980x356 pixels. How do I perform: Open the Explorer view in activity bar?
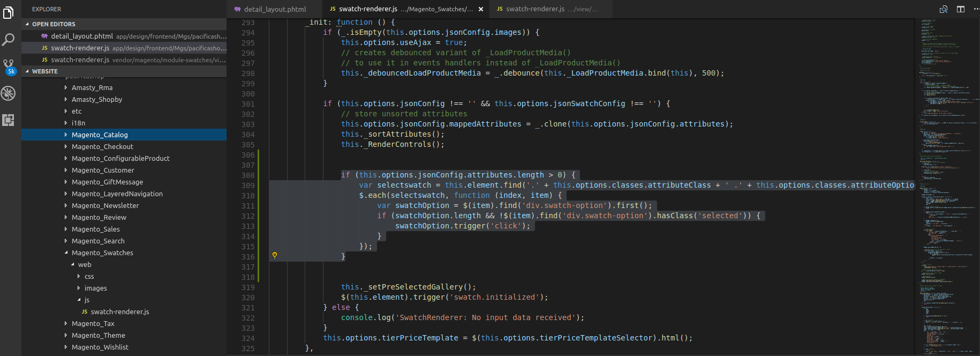[9, 12]
